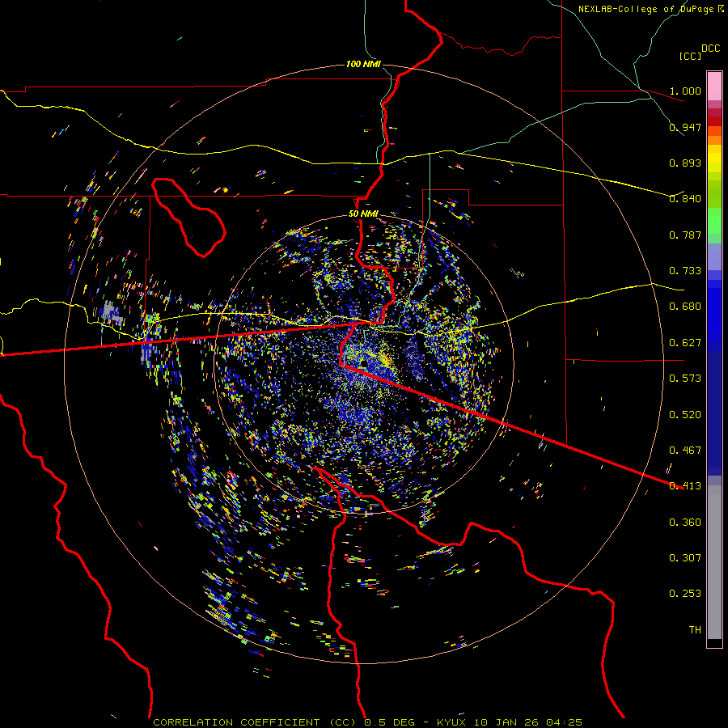Image resolution: width=728 pixels, height=728 pixels.
Task: Select the 0.893 legend value
Action: pos(685,163)
